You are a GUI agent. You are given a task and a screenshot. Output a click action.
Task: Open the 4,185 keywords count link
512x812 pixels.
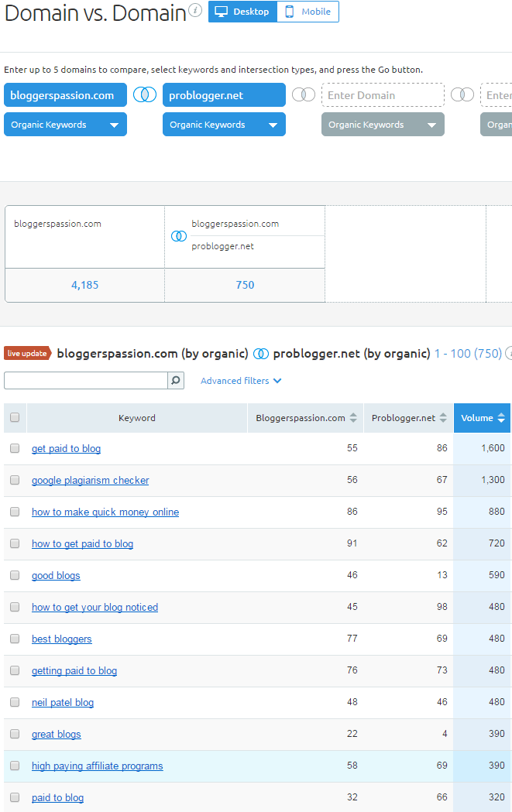coord(85,285)
